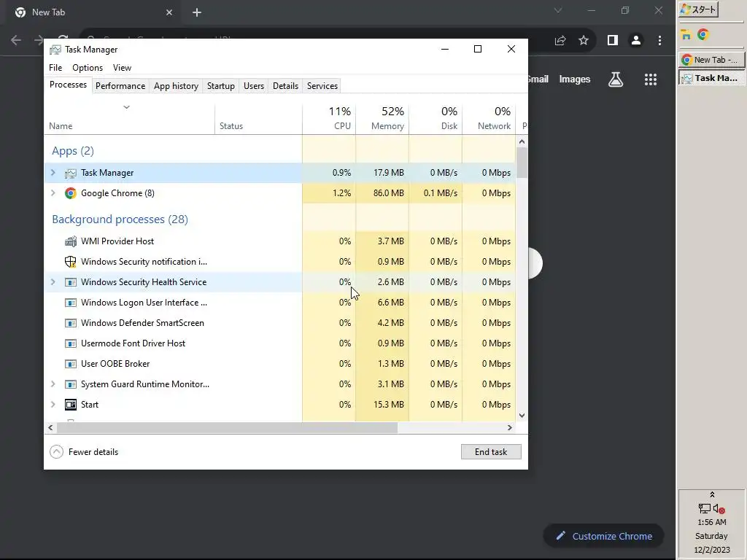747x560 pixels.
Task: Expand the Task Manager process row
Action: click(53, 173)
